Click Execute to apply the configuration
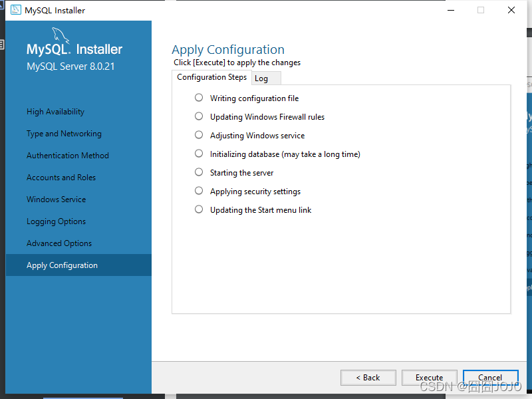The image size is (532, 399). (429, 378)
